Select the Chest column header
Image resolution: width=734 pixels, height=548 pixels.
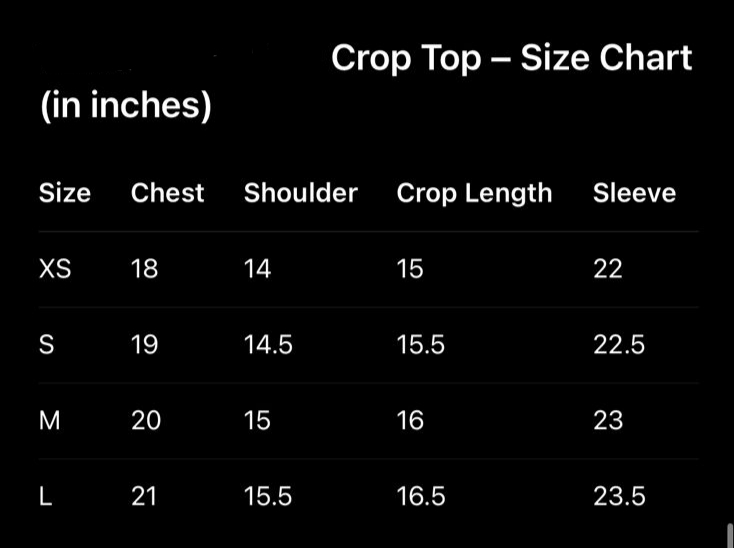(167, 193)
